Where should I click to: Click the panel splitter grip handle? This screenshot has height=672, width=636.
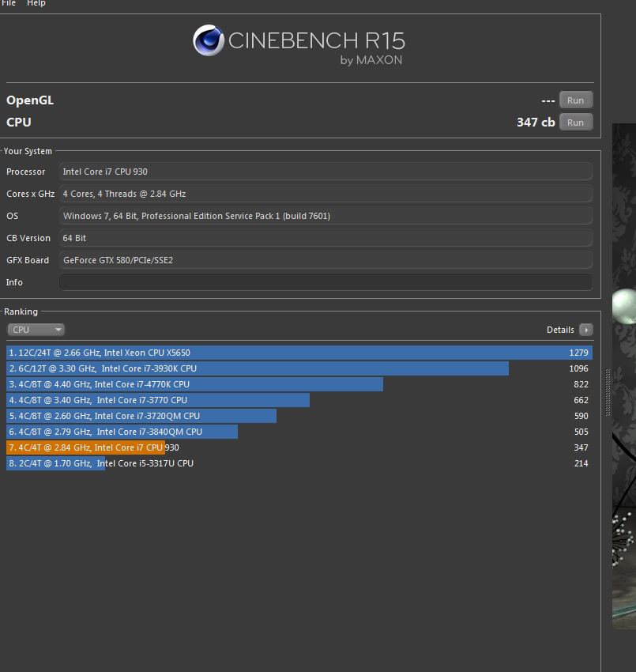[x=608, y=392]
